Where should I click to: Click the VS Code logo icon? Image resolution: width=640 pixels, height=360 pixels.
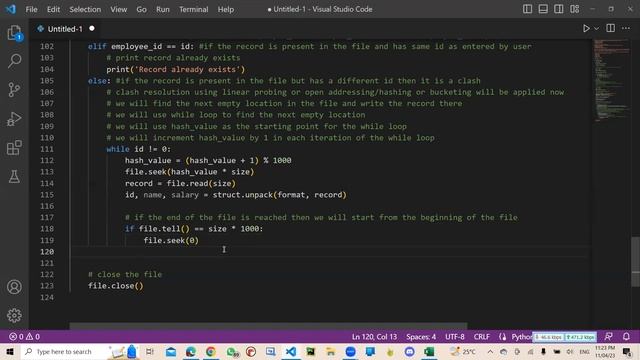click(11, 9)
